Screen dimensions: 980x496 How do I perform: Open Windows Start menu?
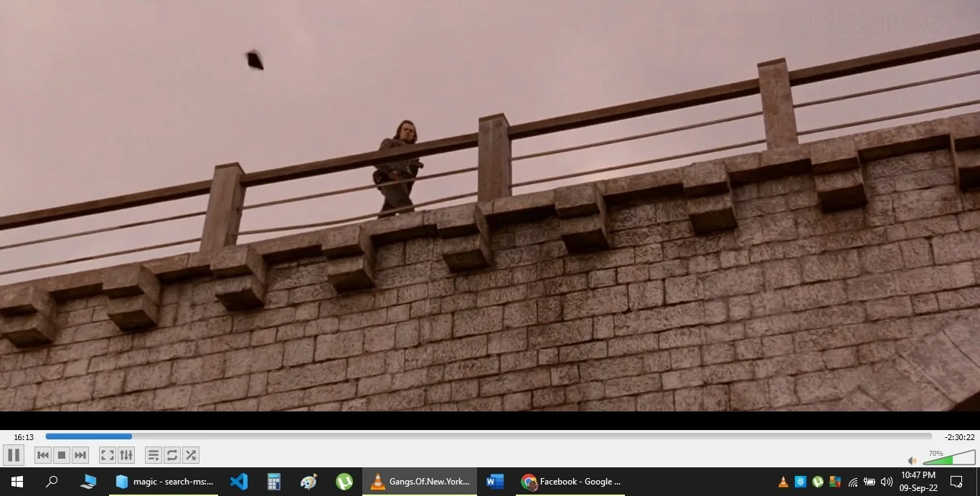[17, 482]
